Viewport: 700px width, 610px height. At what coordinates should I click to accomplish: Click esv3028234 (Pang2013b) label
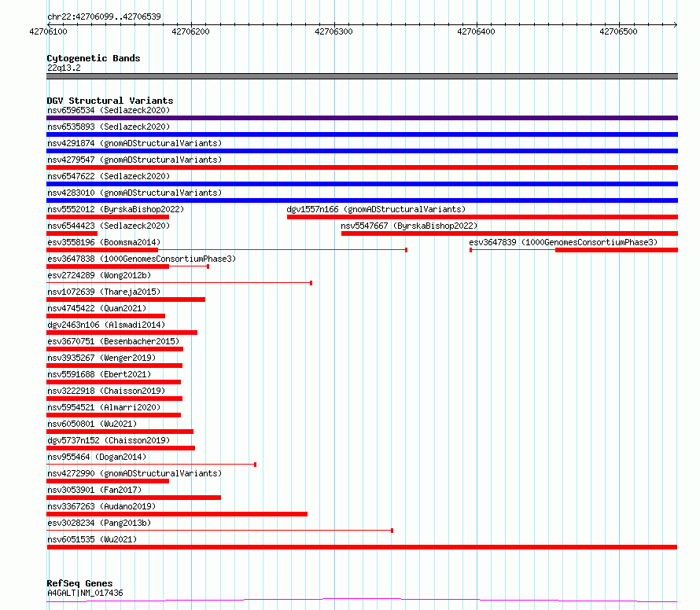(x=99, y=523)
